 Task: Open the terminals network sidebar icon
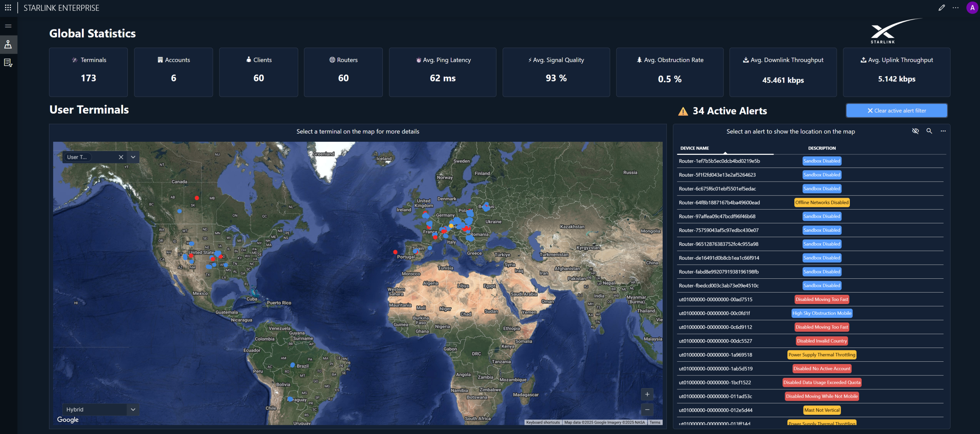tap(8, 44)
